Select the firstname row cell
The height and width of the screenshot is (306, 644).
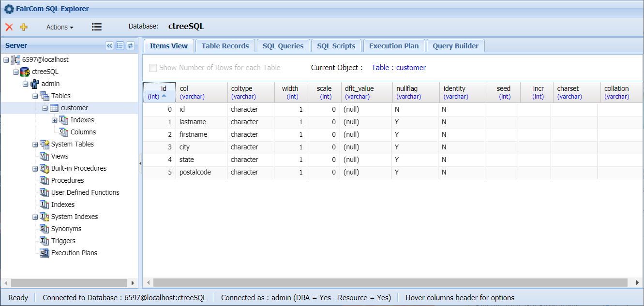click(x=201, y=134)
